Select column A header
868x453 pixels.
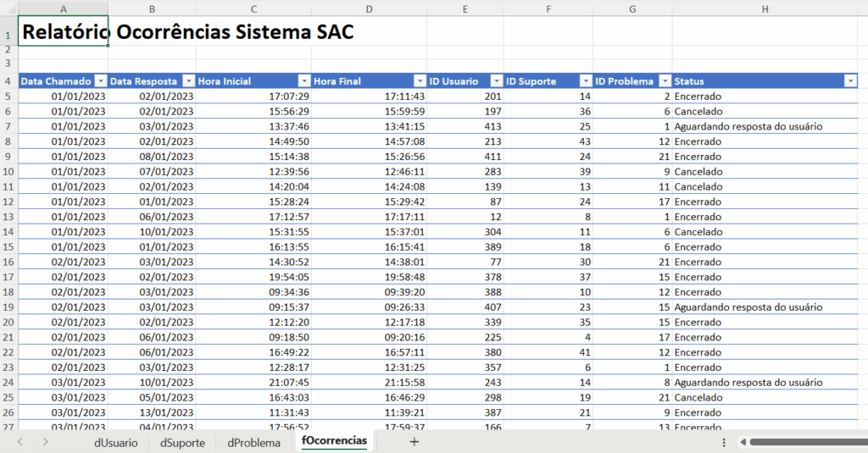(x=63, y=8)
